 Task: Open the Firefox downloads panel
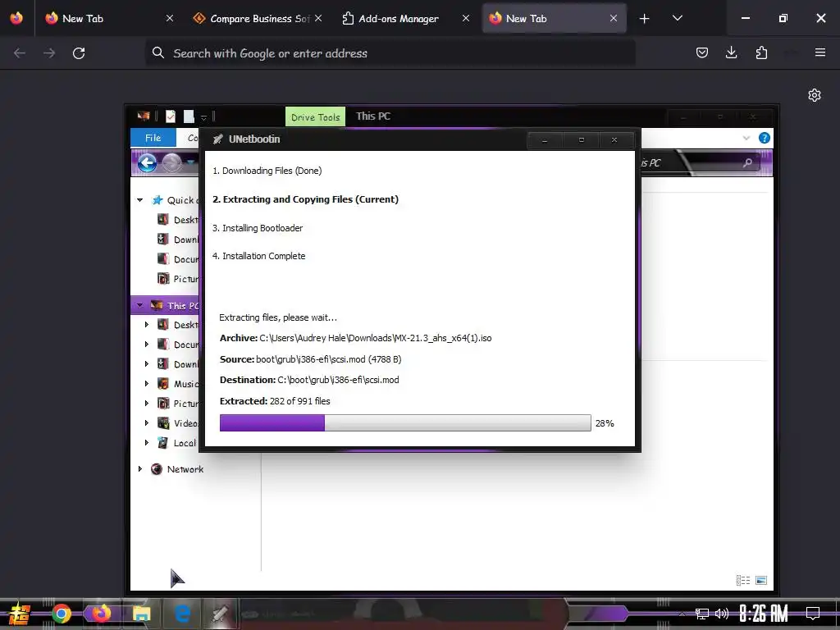pos(731,52)
